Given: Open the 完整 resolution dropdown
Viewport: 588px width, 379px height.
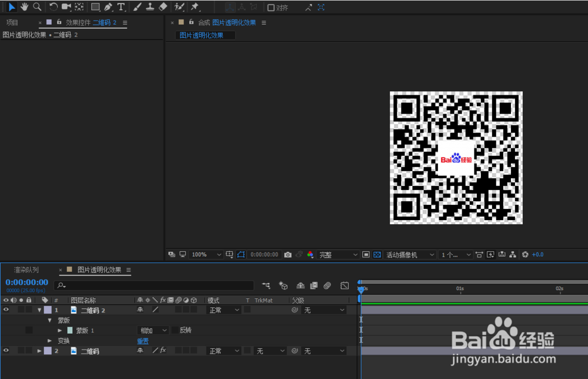Looking at the screenshot, I should (338, 255).
